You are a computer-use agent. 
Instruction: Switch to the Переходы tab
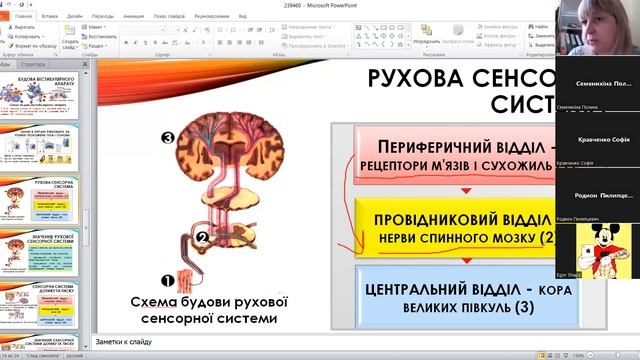pyautogui.click(x=102, y=16)
